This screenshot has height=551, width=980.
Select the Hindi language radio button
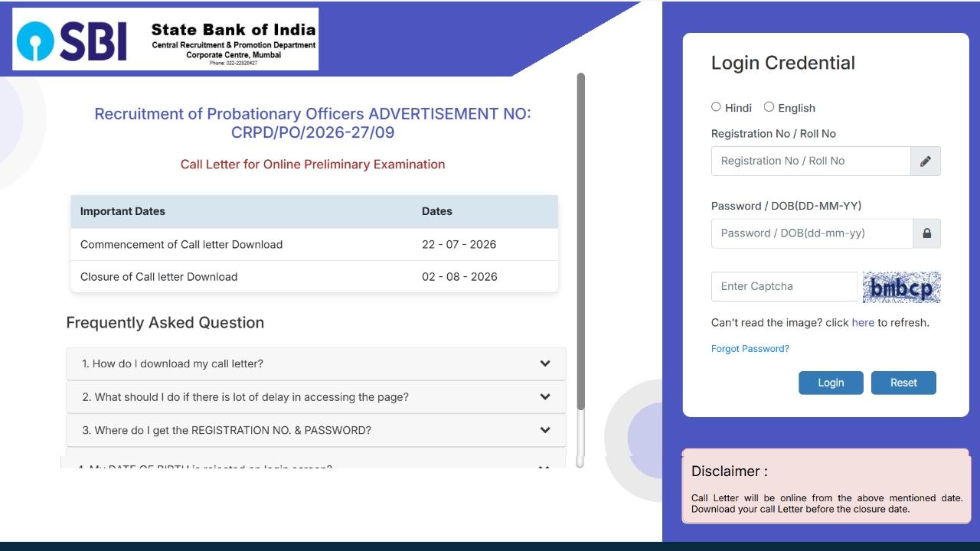(x=716, y=107)
